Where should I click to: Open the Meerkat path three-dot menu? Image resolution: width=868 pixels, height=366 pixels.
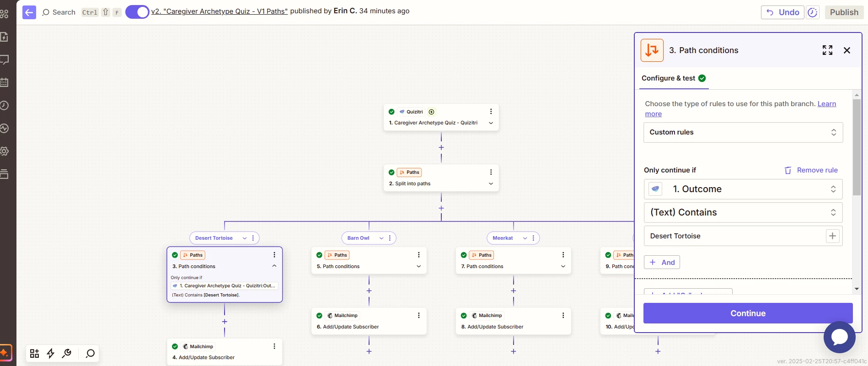point(533,238)
